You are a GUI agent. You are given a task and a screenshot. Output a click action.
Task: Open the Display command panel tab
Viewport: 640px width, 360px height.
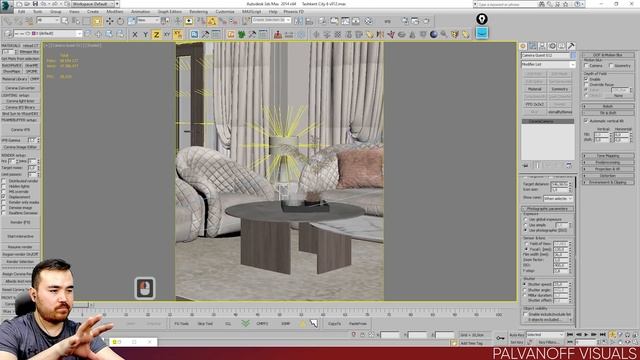pyautogui.click(x=562, y=46)
